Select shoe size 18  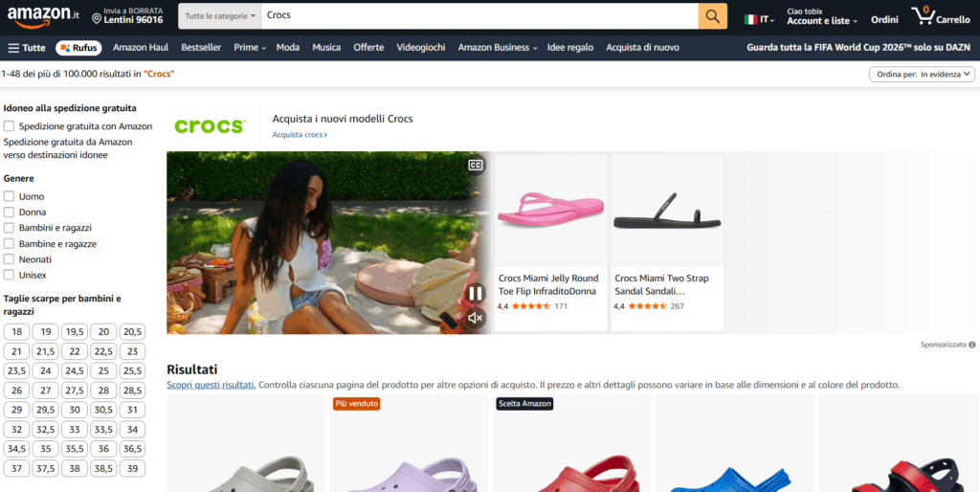(x=16, y=331)
